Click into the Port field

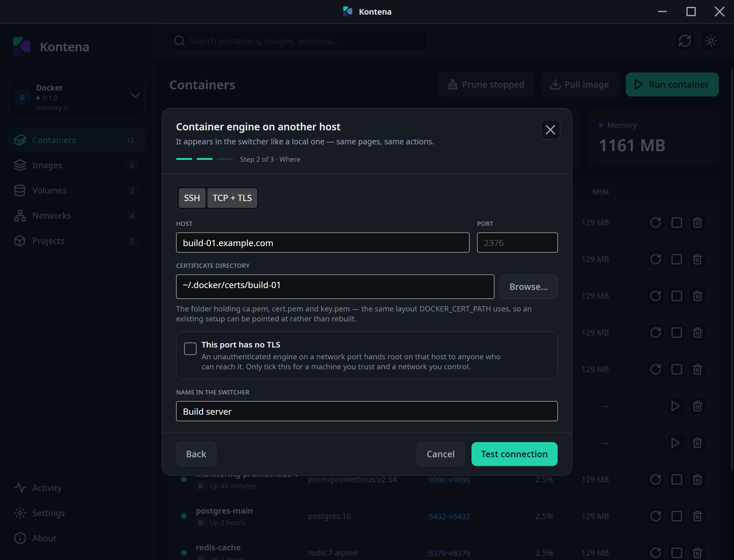click(517, 243)
